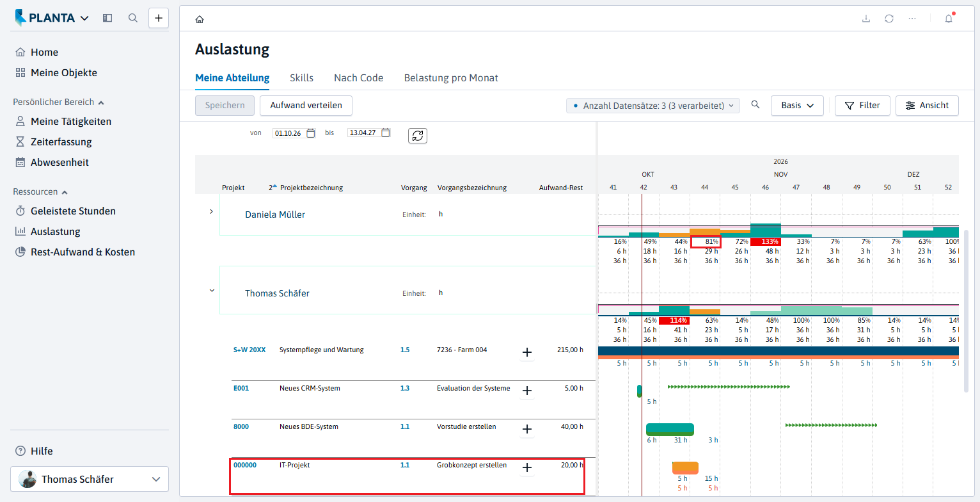Open the three-dot more options menu
Image resolution: width=980 pixels, height=502 pixels.
click(912, 19)
